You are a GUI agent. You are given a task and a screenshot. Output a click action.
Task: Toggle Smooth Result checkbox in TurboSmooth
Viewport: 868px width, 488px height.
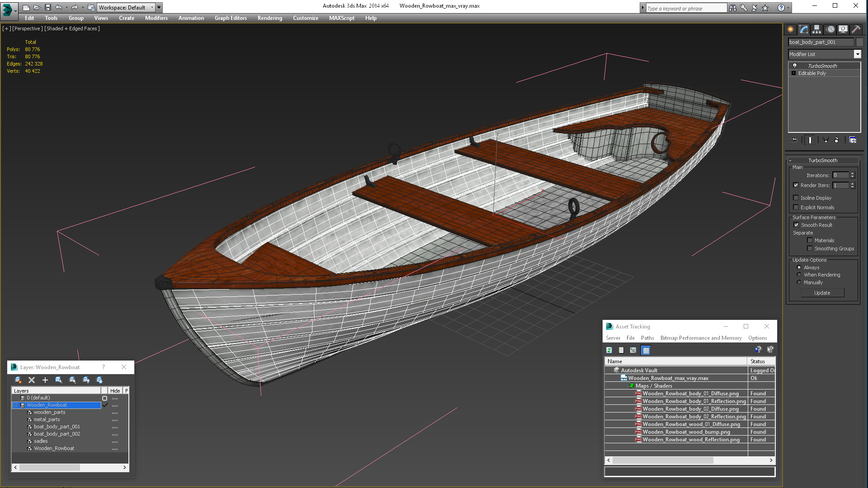[796, 225]
